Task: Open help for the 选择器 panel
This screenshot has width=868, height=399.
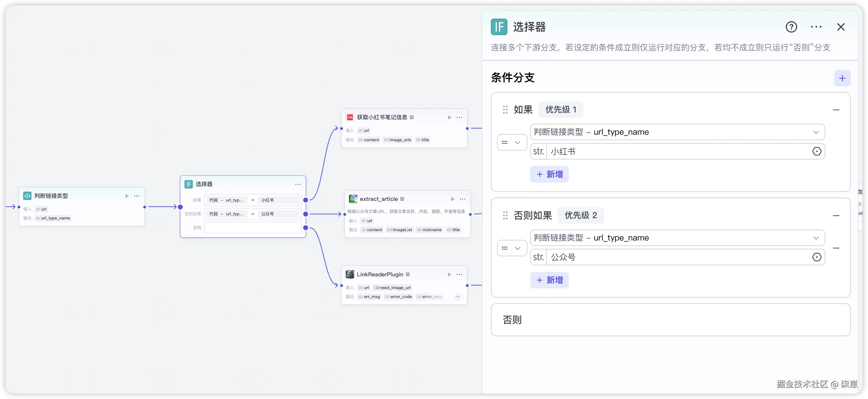Action: (x=791, y=27)
